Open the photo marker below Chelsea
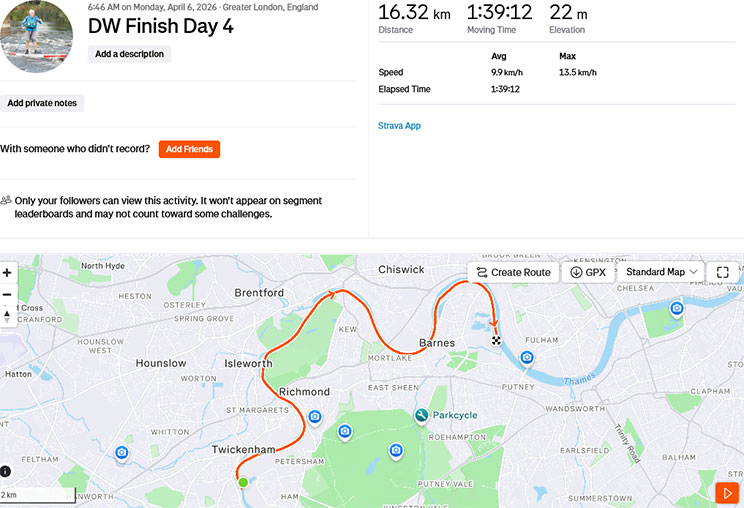Screen dimensions: 744x508 pos(677,308)
